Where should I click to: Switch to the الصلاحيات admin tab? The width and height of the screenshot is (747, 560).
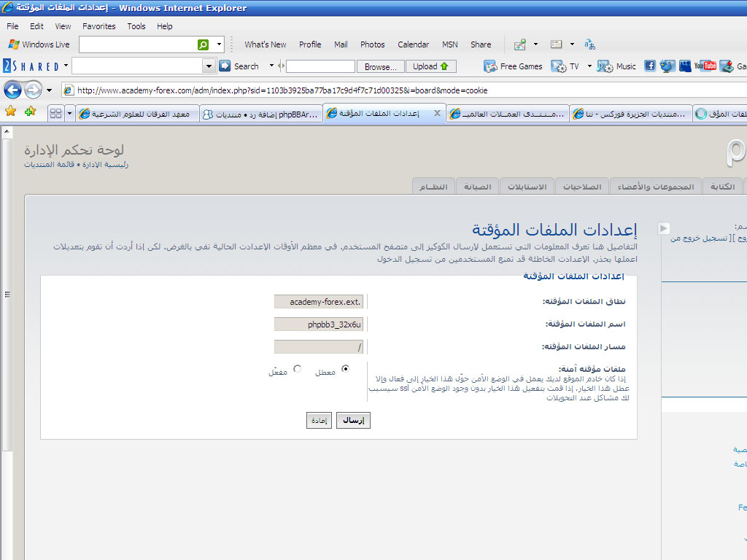(x=581, y=187)
